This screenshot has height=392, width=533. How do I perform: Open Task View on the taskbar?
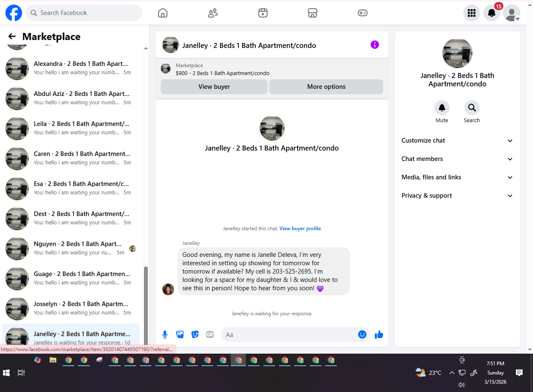click(21, 373)
